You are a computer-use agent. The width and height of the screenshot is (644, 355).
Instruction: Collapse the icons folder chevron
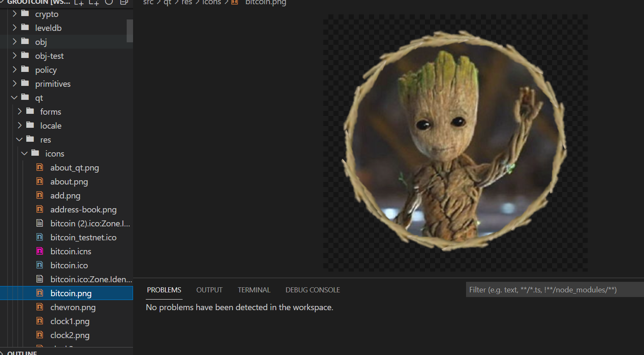coord(25,153)
